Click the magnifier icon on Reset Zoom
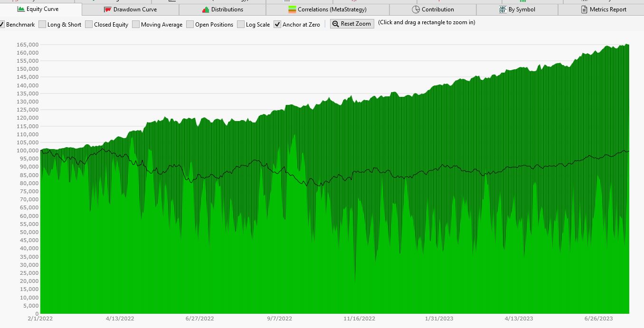 tap(336, 24)
